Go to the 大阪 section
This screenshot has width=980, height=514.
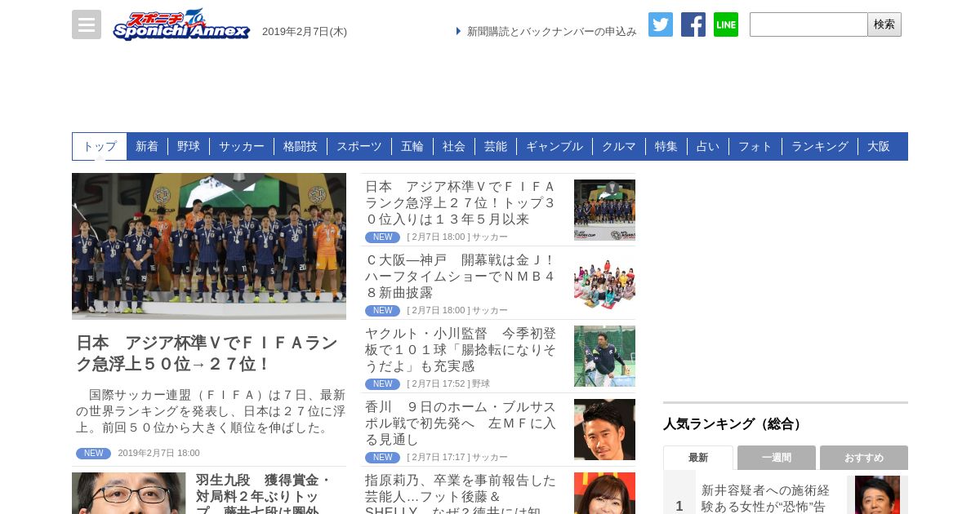click(879, 146)
